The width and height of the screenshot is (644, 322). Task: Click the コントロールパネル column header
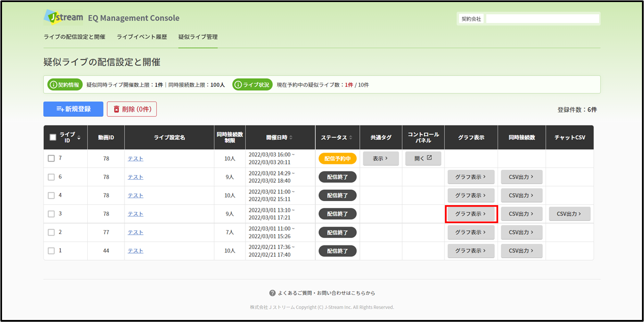tap(423, 137)
